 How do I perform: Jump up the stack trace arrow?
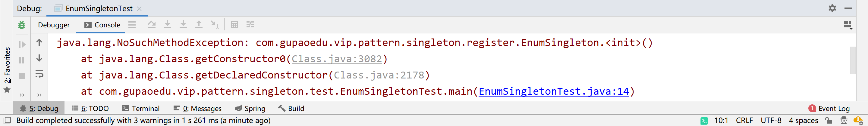click(39, 43)
